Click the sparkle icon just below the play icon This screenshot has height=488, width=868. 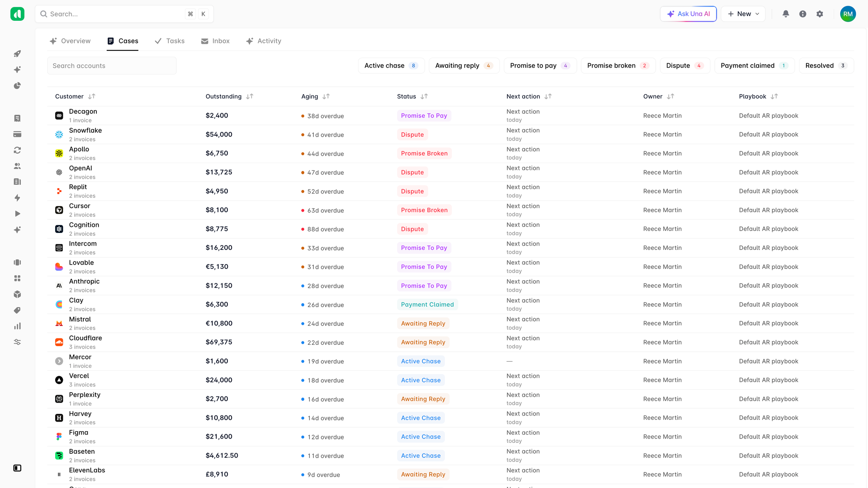click(17, 229)
